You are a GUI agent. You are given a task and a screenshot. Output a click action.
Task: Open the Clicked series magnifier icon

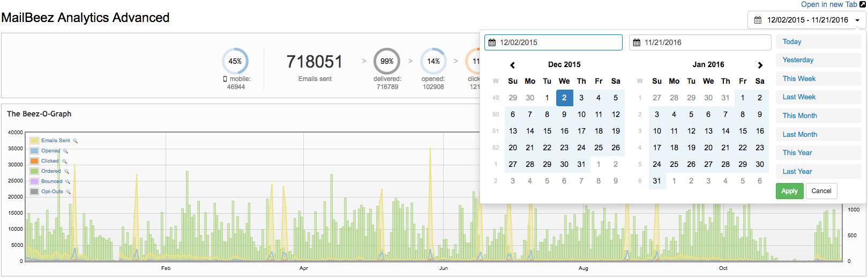[64, 161]
